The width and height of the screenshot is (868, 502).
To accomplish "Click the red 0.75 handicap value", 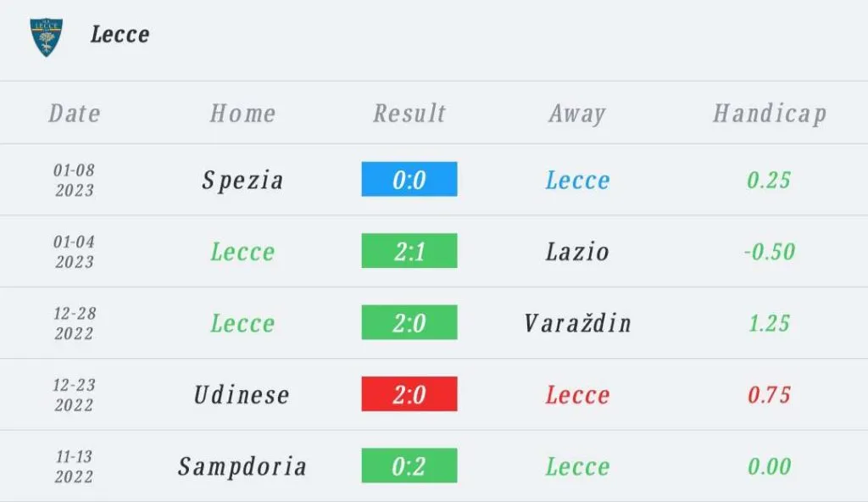I will click(x=769, y=394).
